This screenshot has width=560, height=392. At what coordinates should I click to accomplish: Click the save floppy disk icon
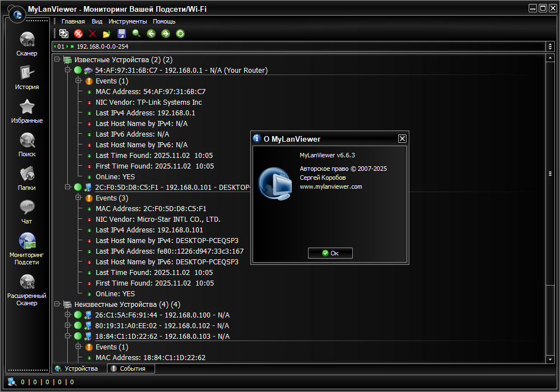click(122, 34)
